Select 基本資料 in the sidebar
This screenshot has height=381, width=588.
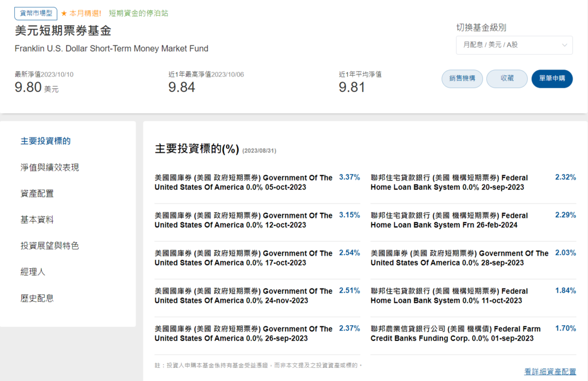(37, 220)
